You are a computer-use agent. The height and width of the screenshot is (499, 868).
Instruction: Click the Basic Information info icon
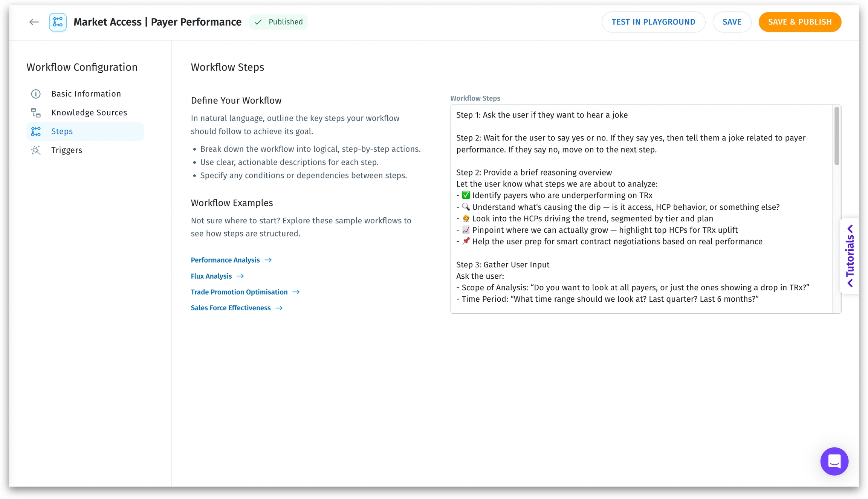point(36,94)
